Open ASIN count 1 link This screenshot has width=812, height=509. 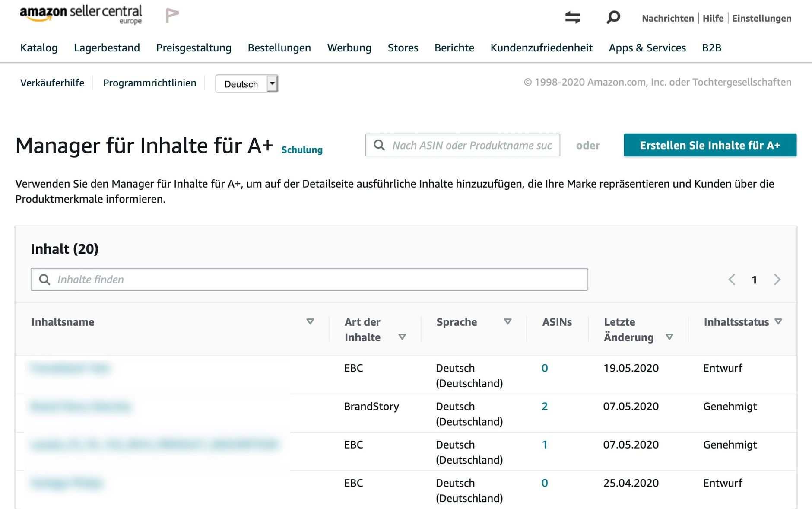tap(545, 445)
